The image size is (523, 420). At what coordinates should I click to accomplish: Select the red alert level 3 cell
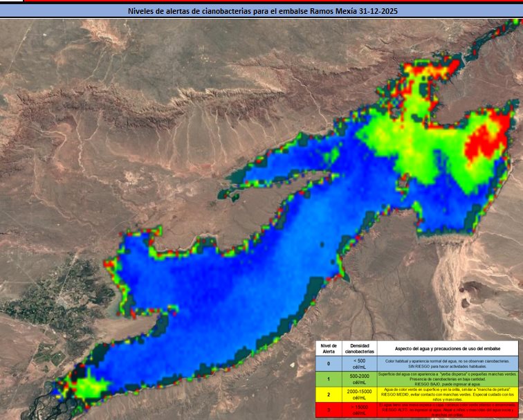329,410
